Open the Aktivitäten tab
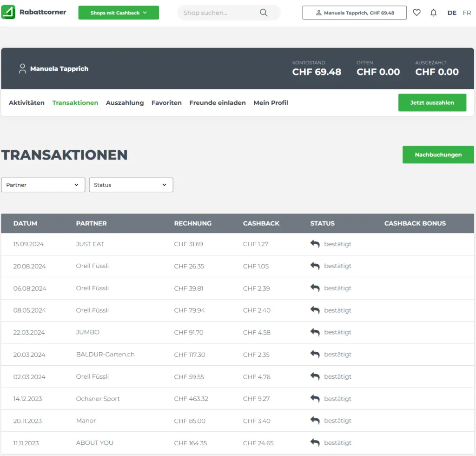This screenshot has height=456, width=476. [x=26, y=103]
